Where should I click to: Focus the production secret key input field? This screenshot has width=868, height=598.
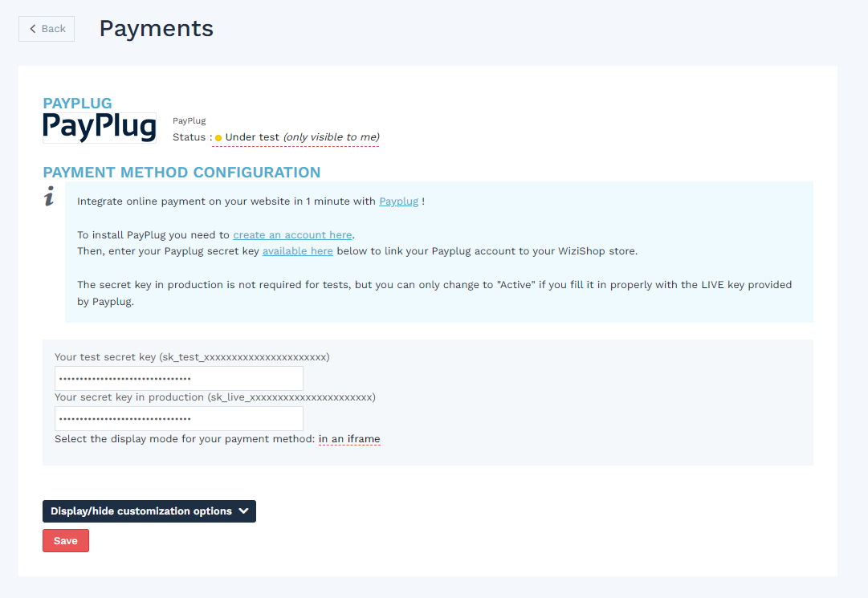179,419
